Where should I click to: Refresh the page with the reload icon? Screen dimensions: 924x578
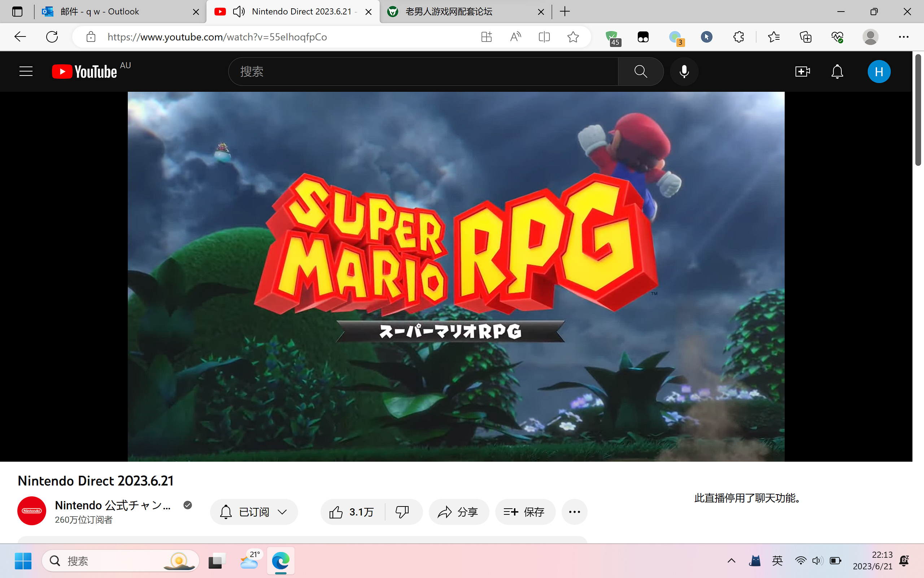(52, 37)
